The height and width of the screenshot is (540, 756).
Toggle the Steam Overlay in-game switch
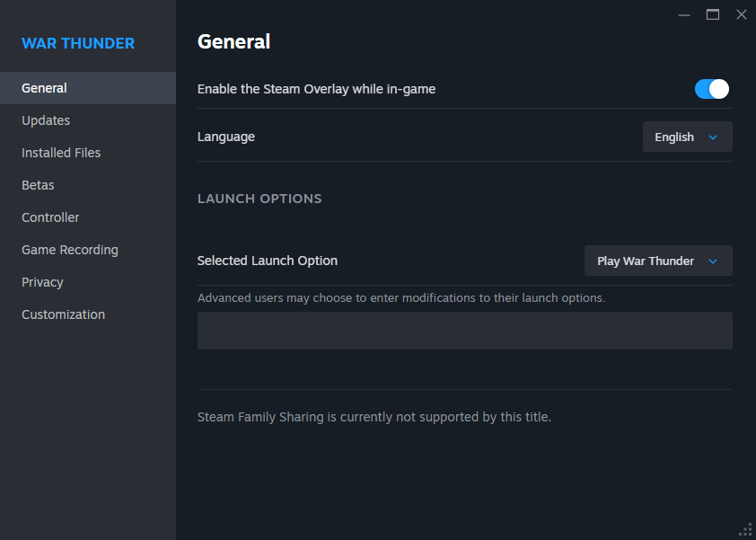pyautogui.click(x=711, y=89)
